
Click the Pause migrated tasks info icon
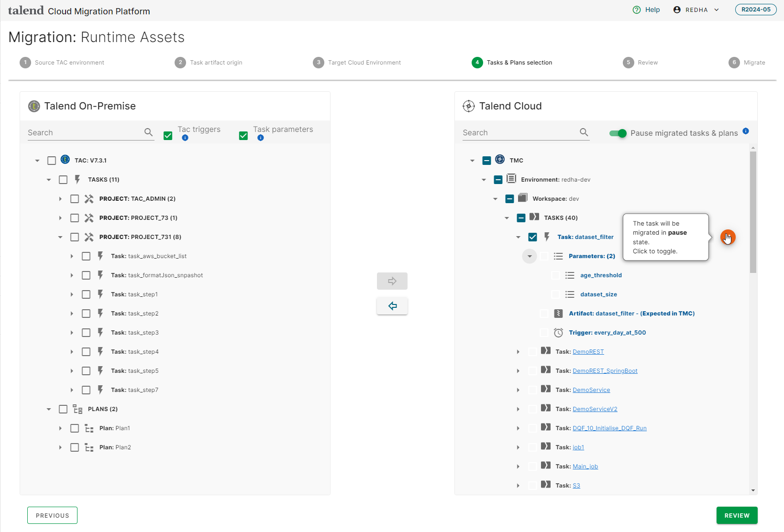pos(746,131)
